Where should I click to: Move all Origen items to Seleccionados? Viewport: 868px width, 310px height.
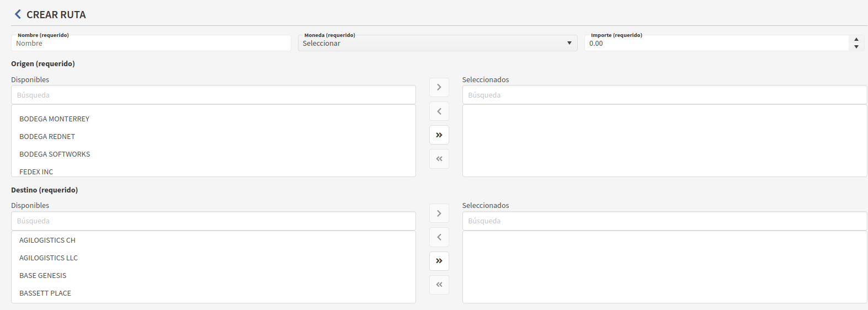(439, 135)
